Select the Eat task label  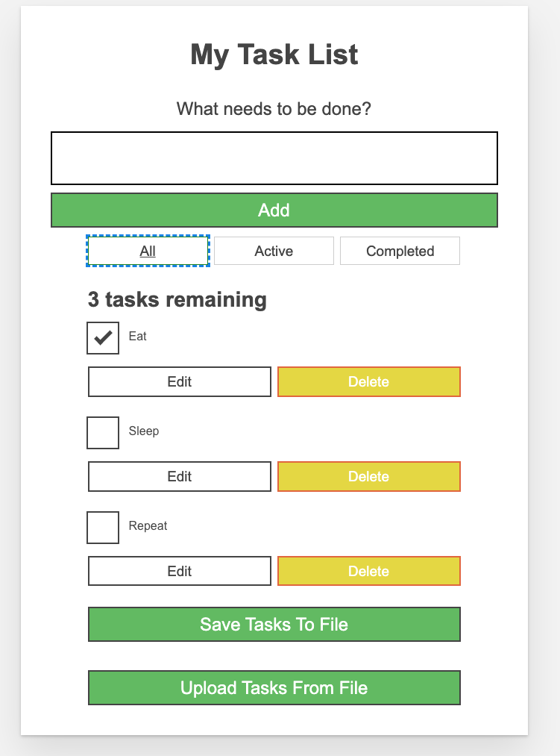point(137,337)
